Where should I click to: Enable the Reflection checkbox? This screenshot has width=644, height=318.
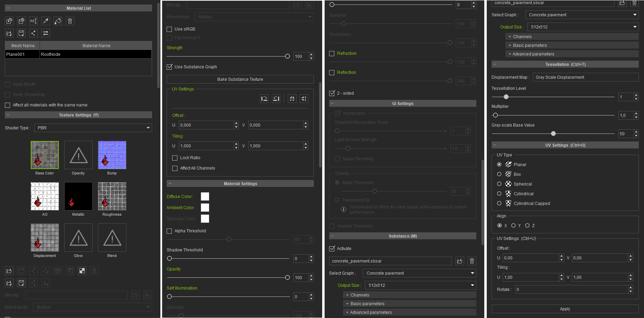[x=332, y=72]
